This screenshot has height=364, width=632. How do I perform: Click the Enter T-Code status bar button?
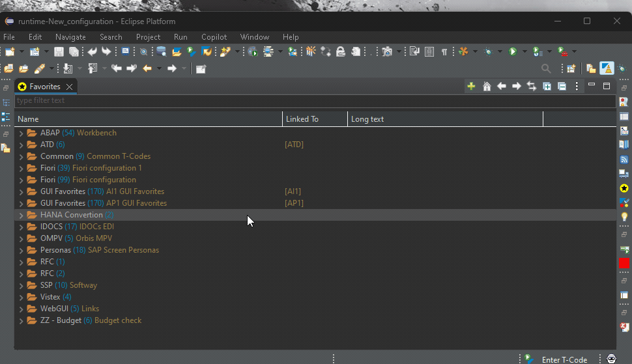564,359
